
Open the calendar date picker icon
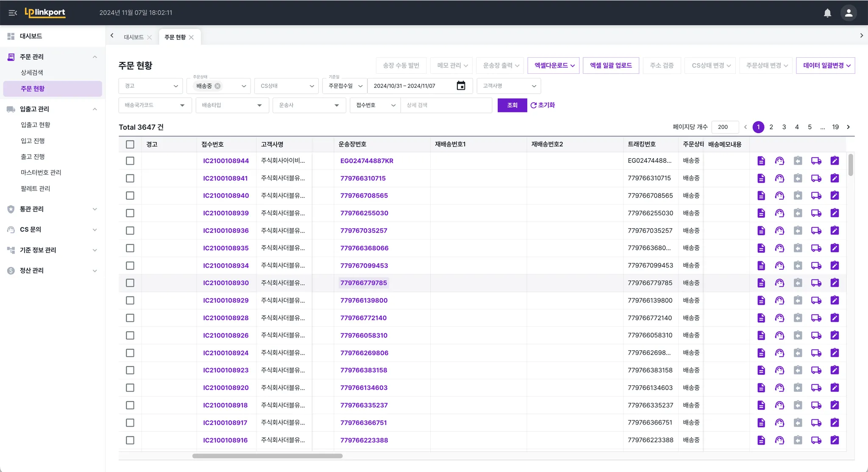(x=461, y=86)
